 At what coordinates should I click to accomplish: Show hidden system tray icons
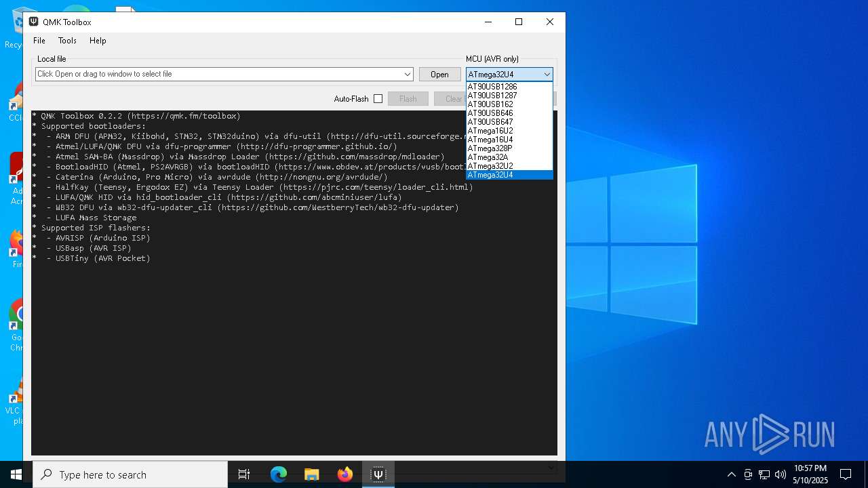(x=731, y=474)
